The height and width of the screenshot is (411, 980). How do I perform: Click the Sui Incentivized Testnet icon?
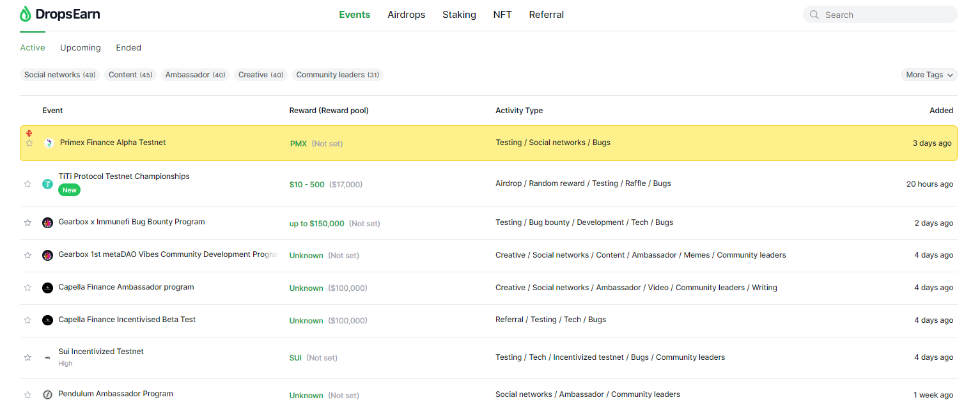(x=47, y=357)
